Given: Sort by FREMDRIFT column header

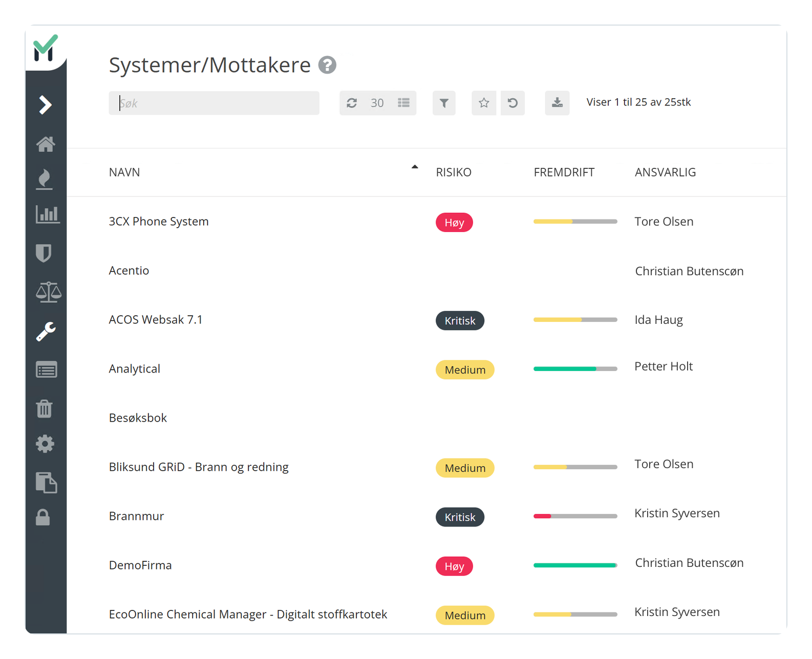Looking at the screenshot, I should click(x=564, y=172).
